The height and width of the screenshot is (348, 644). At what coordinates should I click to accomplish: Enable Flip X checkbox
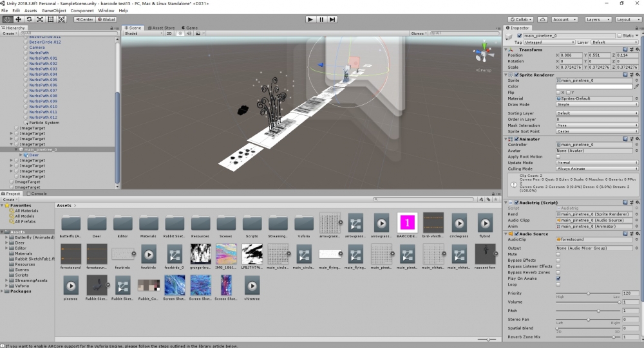point(558,93)
